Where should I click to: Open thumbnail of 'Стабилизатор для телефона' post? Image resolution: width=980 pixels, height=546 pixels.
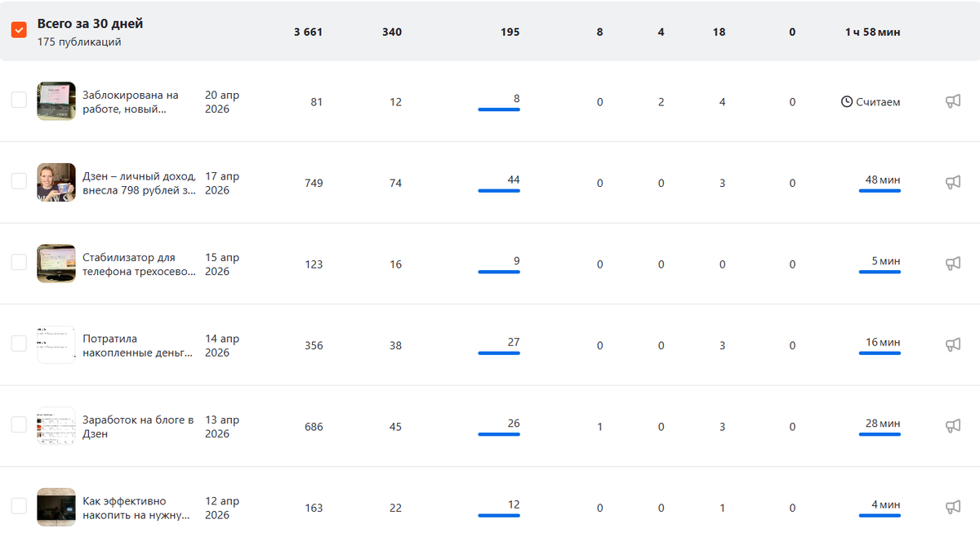coord(56,264)
